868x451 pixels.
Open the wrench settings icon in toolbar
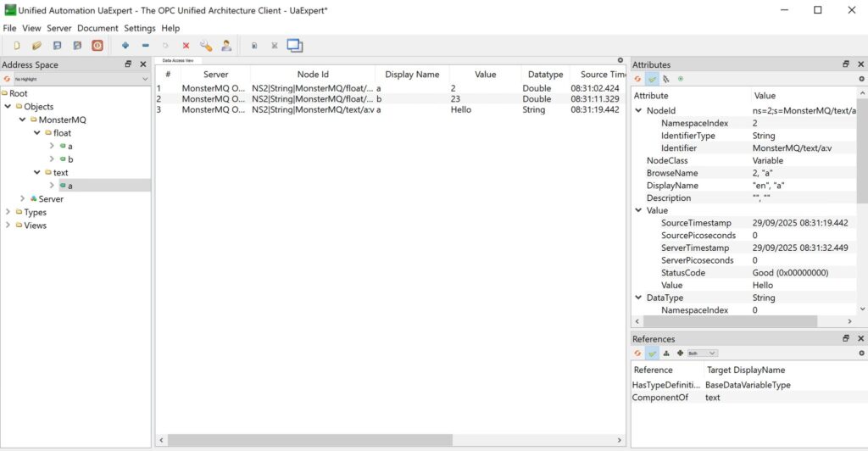pos(206,46)
